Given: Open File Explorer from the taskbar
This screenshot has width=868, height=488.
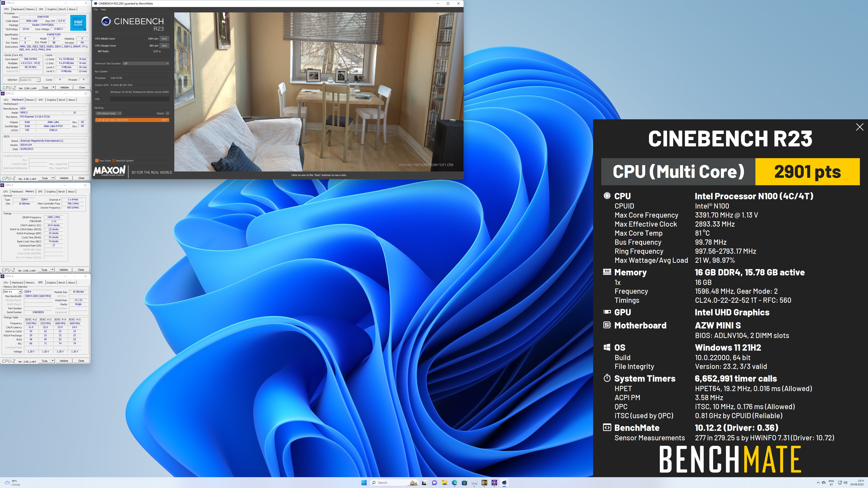Looking at the screenshot, I should point(444,483).
